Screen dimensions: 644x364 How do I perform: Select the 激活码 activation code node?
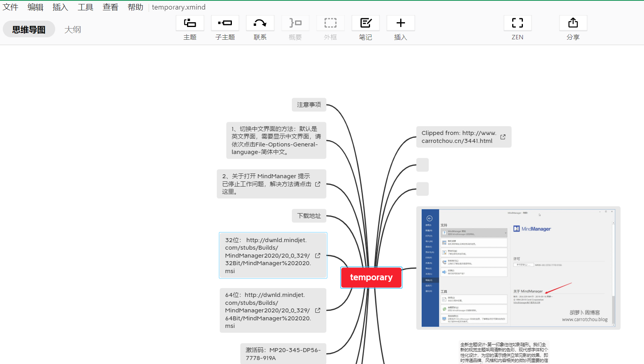tap(283, 353)
